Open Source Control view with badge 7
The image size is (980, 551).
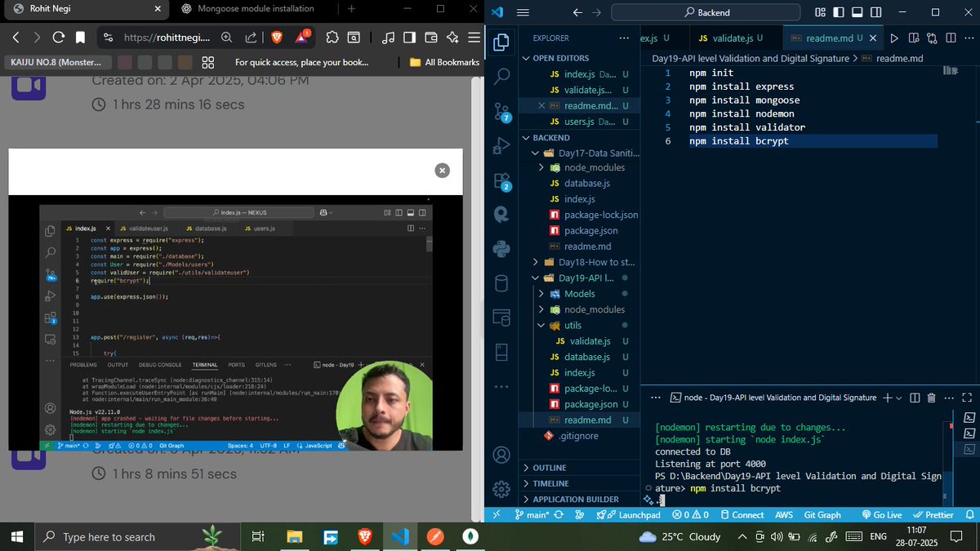[x=501, y=112]
